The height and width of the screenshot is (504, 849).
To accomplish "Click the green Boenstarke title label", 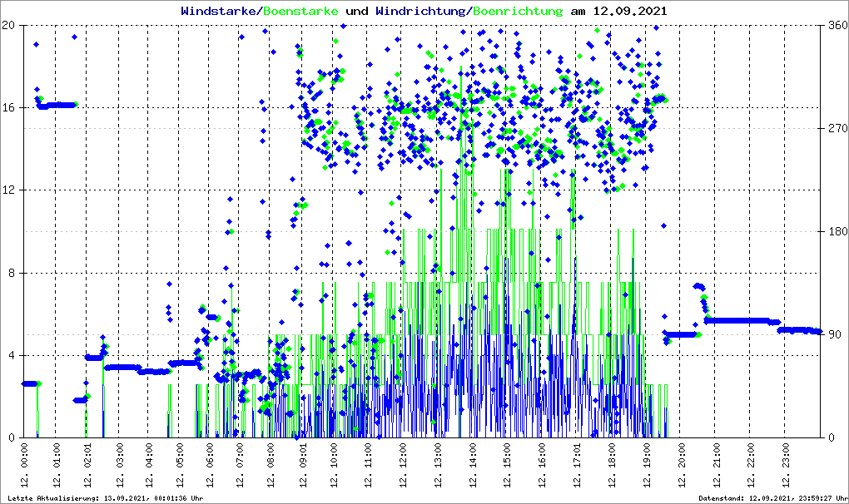I will (x=300, y=12).
